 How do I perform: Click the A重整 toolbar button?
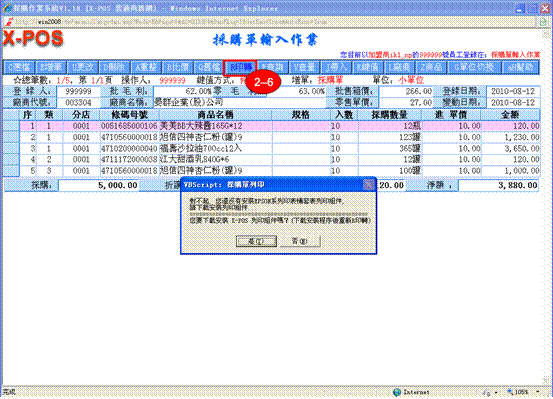tap(146, 67)
